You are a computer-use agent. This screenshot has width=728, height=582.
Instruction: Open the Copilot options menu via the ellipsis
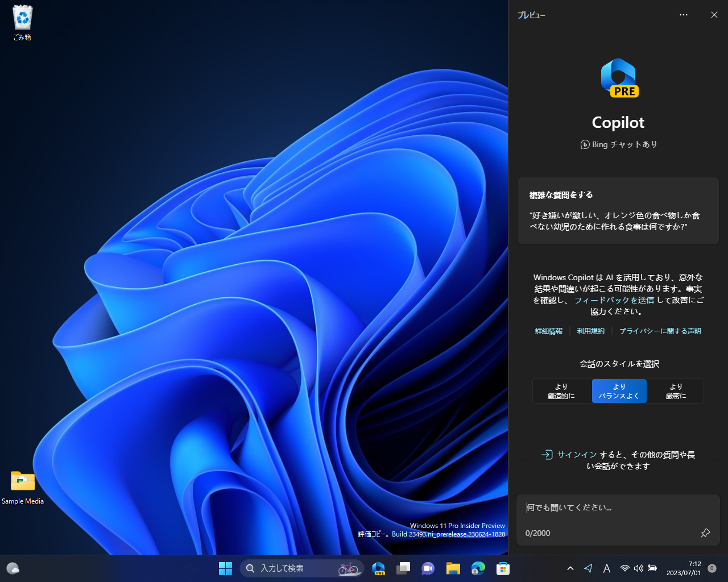pyautogui.click(x=683, y=15)
